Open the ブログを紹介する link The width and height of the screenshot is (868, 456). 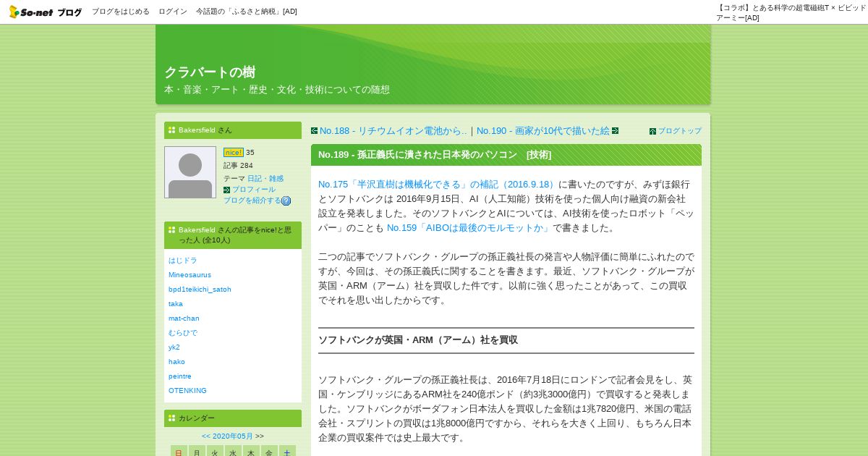coord(252,200)
